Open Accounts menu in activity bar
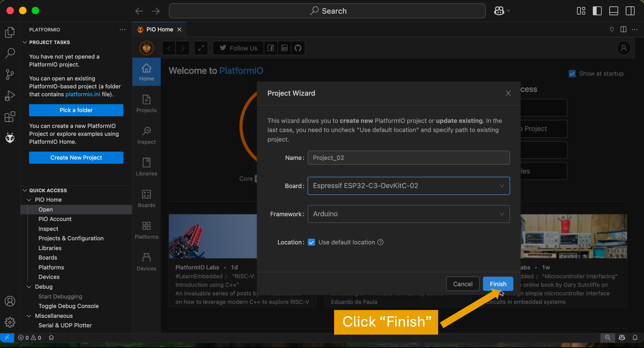 click(x=10, y=301)
